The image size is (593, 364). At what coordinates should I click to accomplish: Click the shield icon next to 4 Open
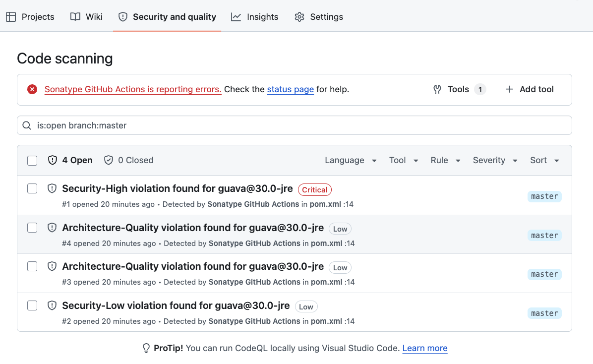click(x=53, y=160)
